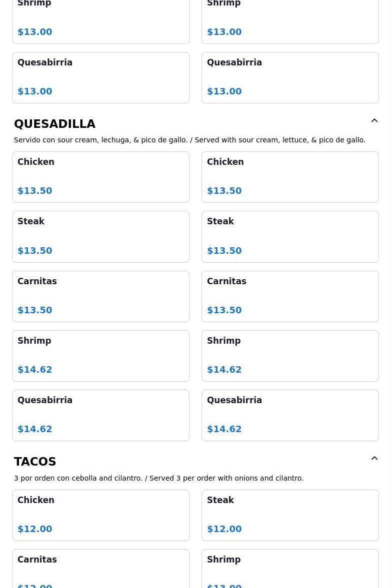Viewport: 391px width, 588px height.
Task: Select the Shrimp taco card
Action: [290, 570]
